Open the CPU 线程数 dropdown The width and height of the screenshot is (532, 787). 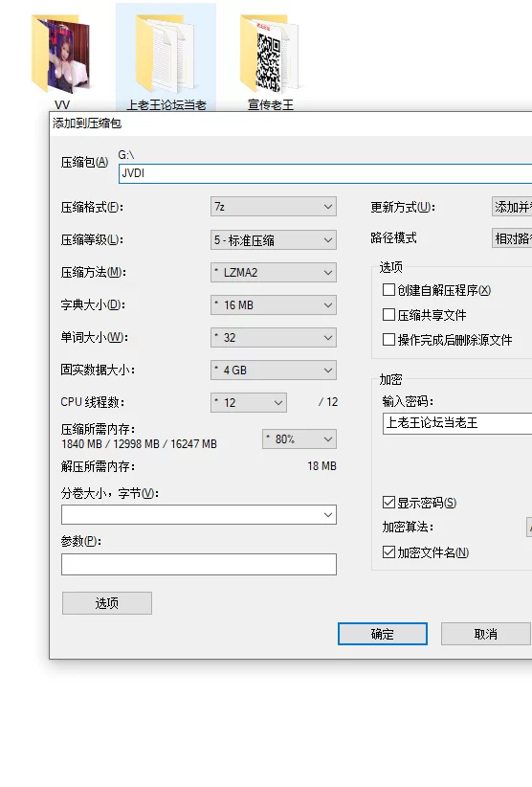(249, 402)
